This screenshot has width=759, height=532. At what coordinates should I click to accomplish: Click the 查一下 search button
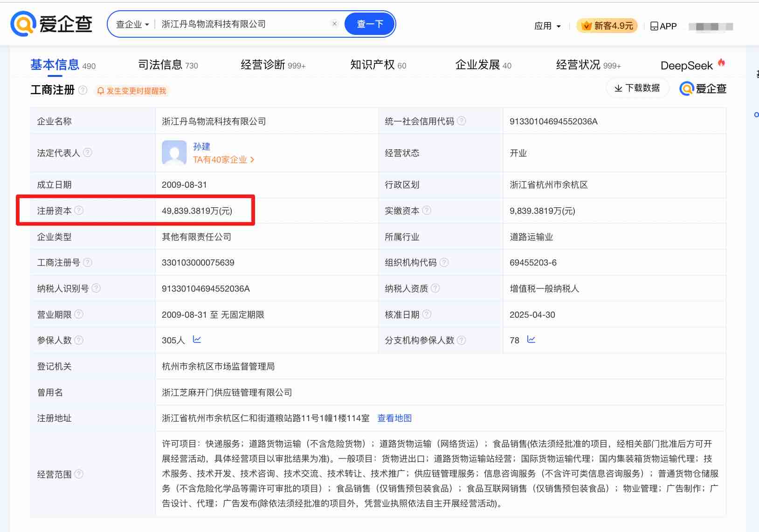(x=370, y=24)
